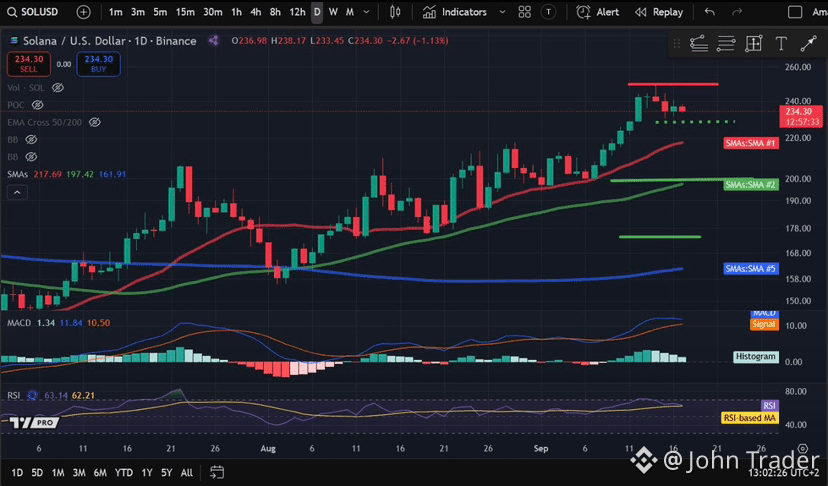Click the purple share icon by symbol name
Viewport: 828px width, 486px height.
pos(213,41)
